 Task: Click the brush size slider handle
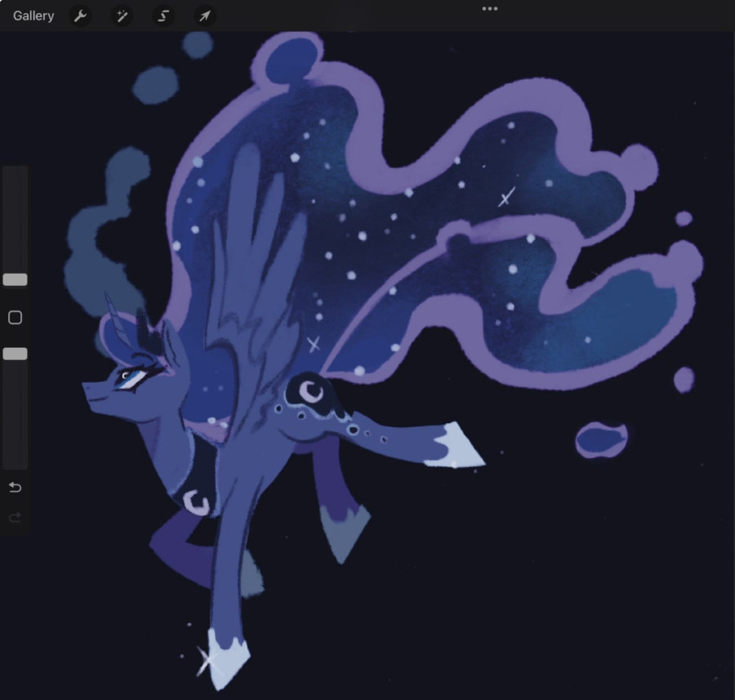[15, 279]
